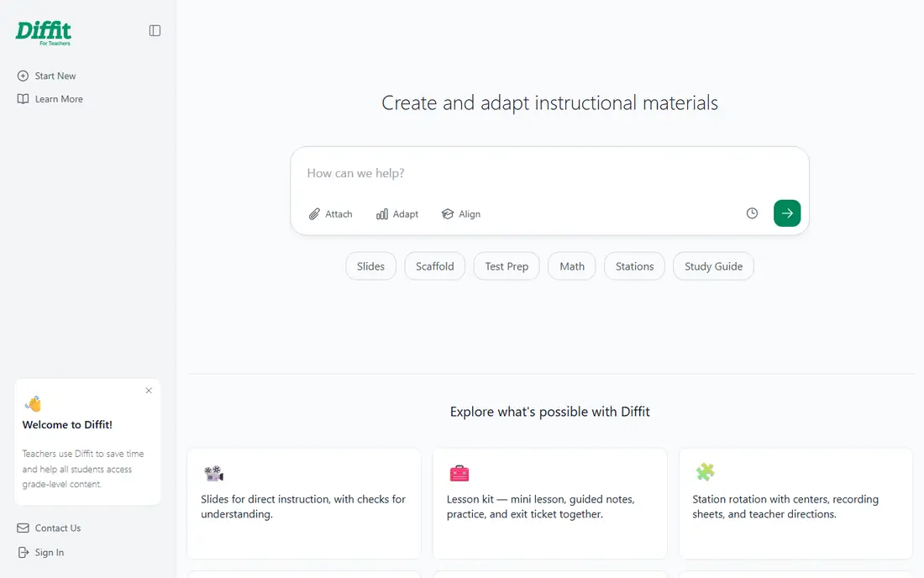The height and width of the screenshot is (578, 924).
Task: Submit with the green arrow button
Action: pyautogui.click(x=787, y=213)
